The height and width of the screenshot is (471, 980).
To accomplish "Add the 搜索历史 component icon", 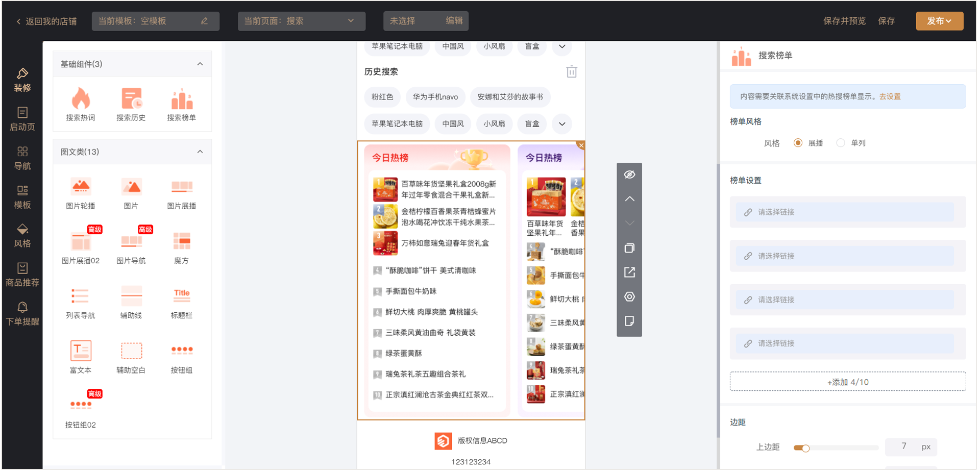I will (131, 99).
